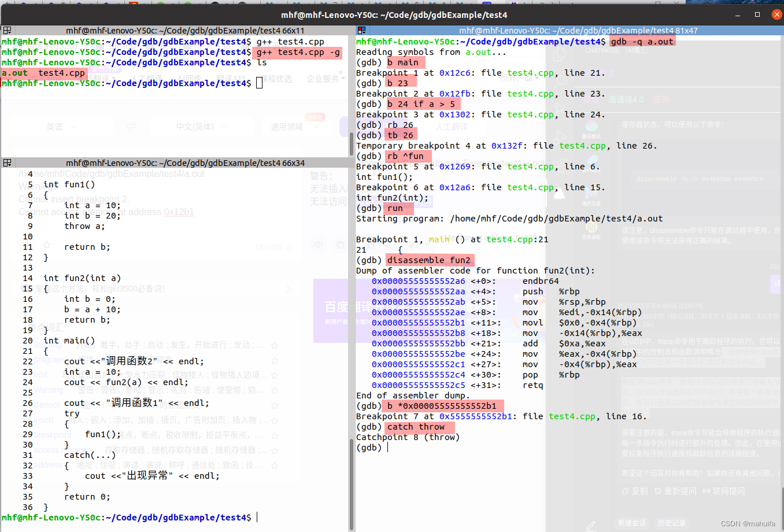The height and width of the screenshot is (532, 784).
Task: Click the highlighted 'tb 26' command
Action: coord(400,135)
